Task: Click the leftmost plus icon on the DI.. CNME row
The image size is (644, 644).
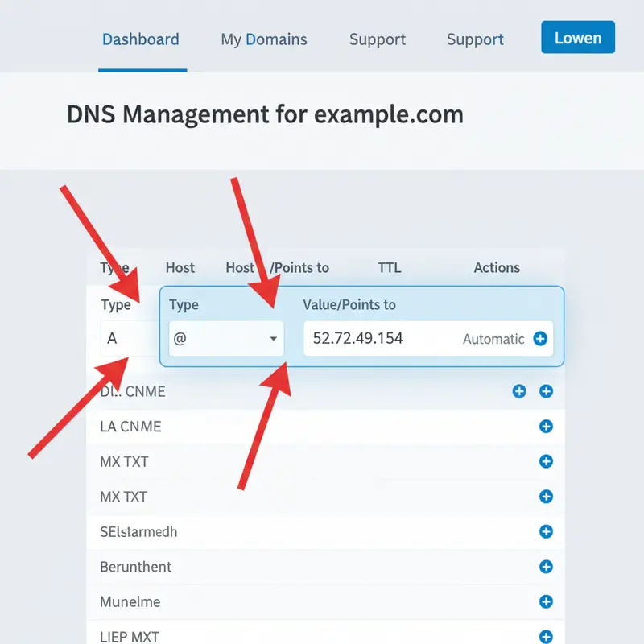Action: (x=518, y=391)
